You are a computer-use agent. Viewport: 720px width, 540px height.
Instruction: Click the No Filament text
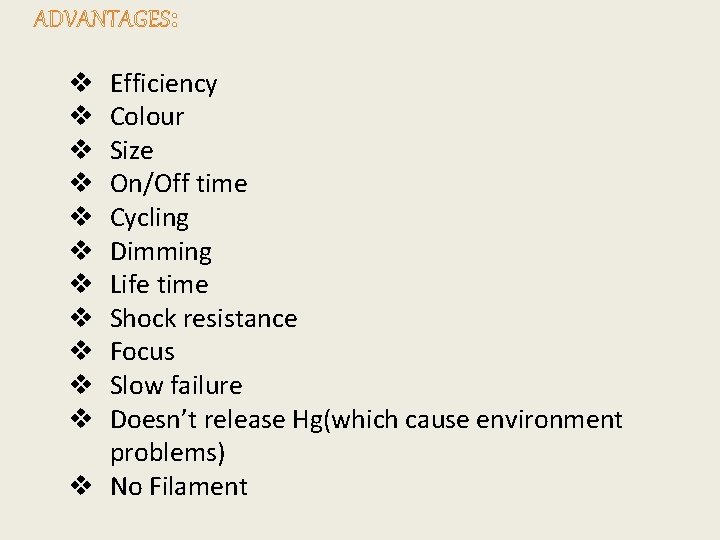tap(179, 486)
